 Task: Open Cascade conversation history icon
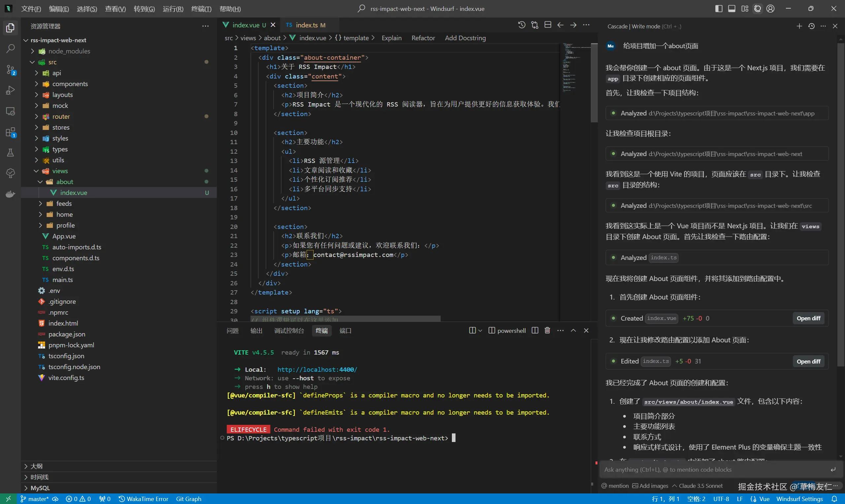(811, 26)
